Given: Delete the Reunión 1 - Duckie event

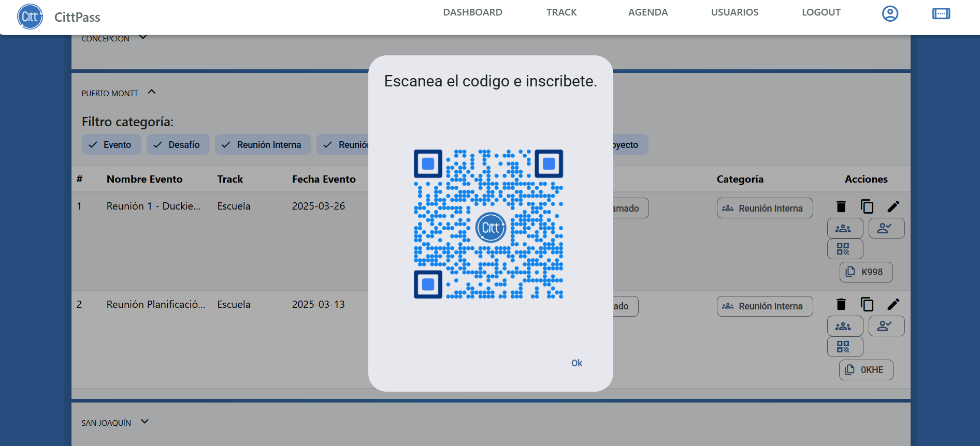Looking at the screenshot, I should (841, 206).
